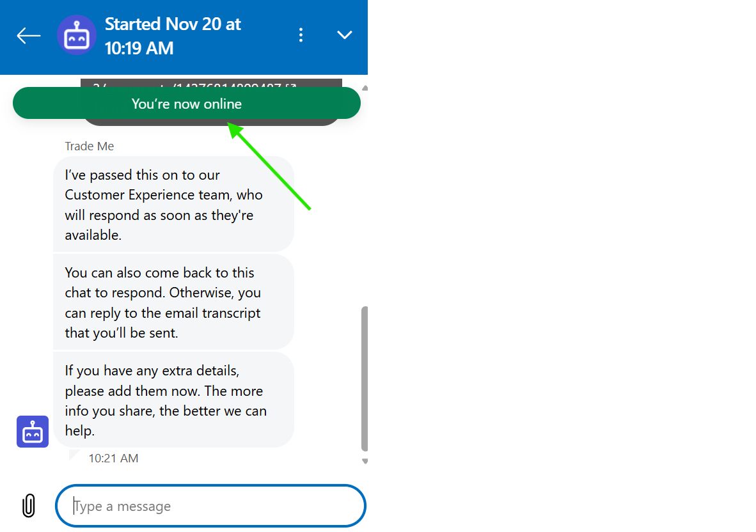Click the "Trade Me" sender label

pos(90,146)
